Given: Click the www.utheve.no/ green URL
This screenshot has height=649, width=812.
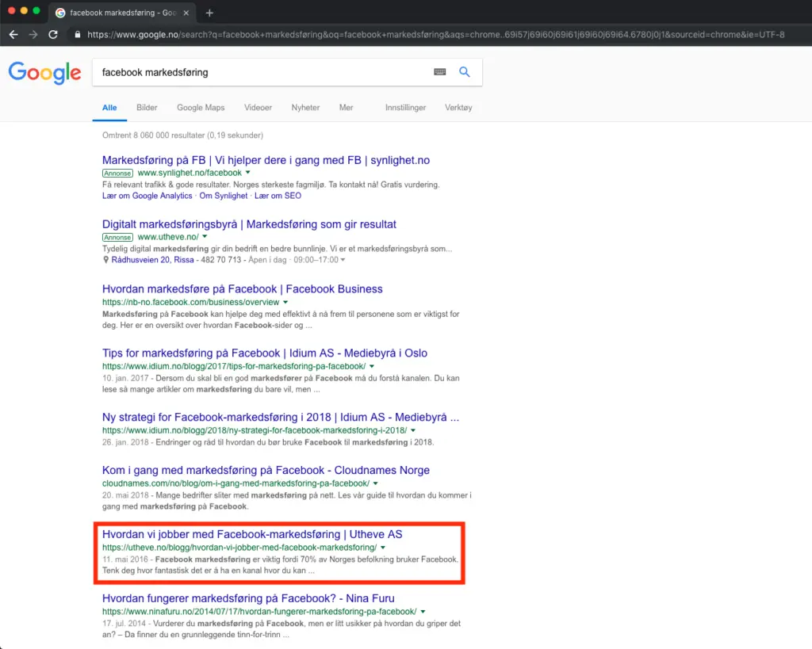Looking at the screenshot, I should pos(168,237).
